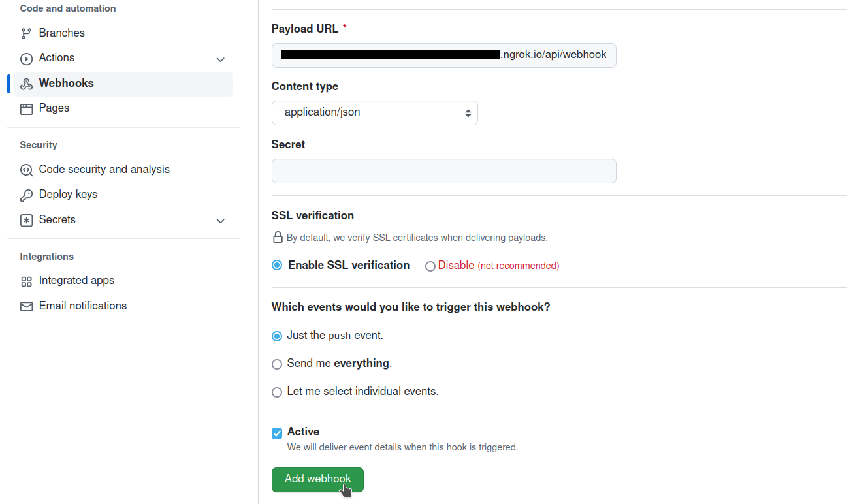The image size is (868, 504).
Task: Click the Webhooks icon in sidebar
Action: (x=26, y=84)
